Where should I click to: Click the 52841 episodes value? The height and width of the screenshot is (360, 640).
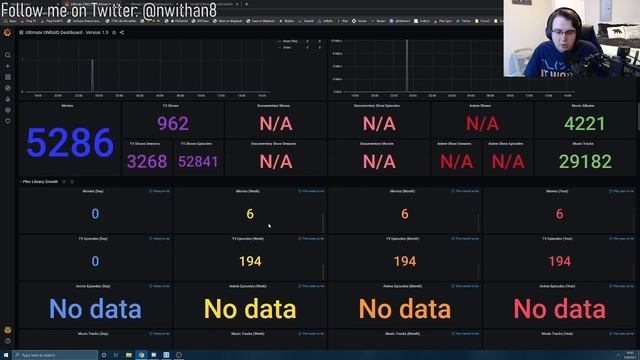(x=198, y=162)
